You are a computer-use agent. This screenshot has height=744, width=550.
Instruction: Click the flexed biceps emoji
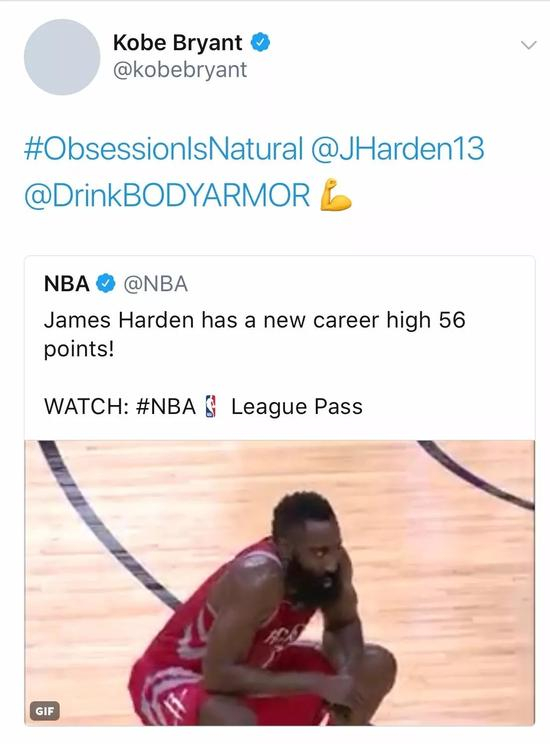click(336, 195)
